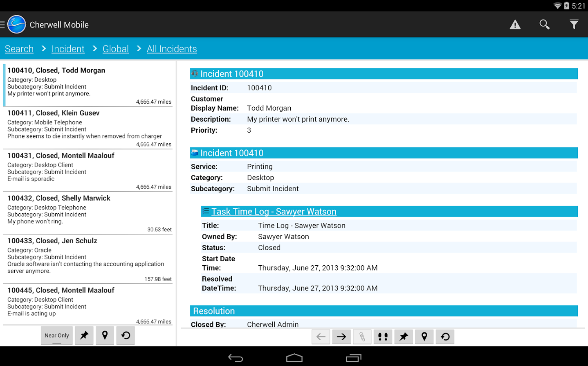Open the Task Time Log - Sawyer Watson link
This screenshot has width=588, height=366.
(274, 212)
